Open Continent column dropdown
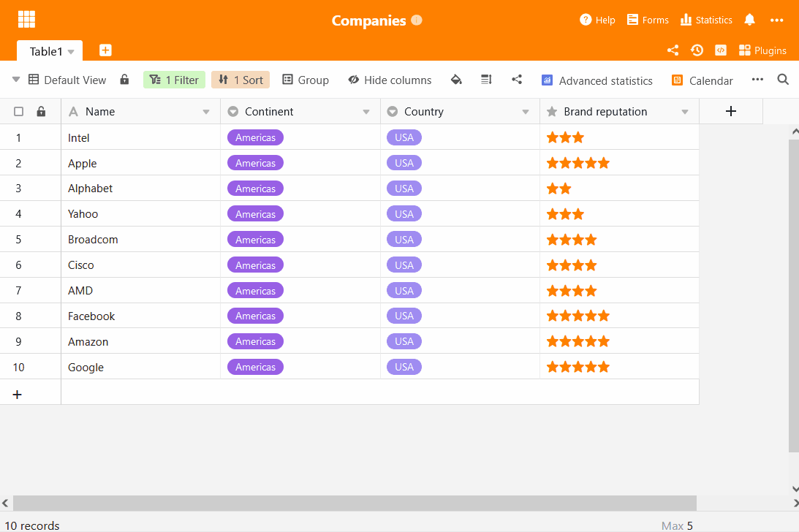 (x=366, y=112)
